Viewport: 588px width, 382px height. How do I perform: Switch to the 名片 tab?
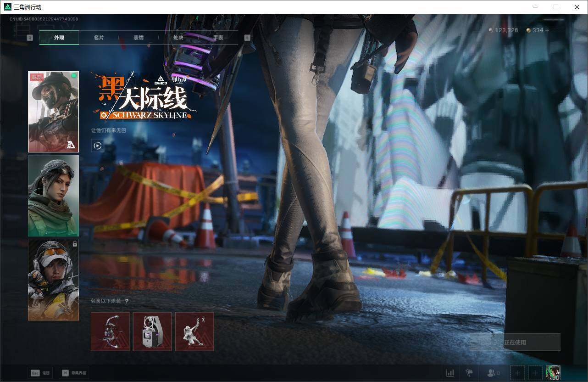99,38
